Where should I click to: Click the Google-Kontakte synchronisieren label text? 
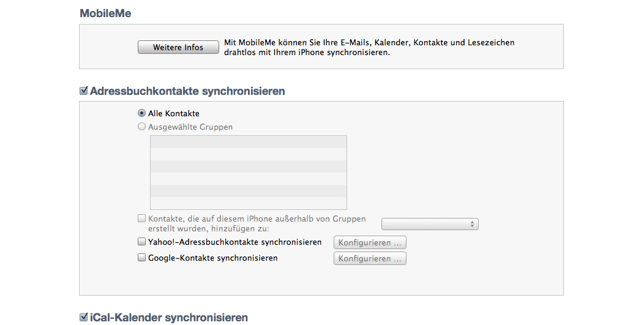(x=213, y=258)
